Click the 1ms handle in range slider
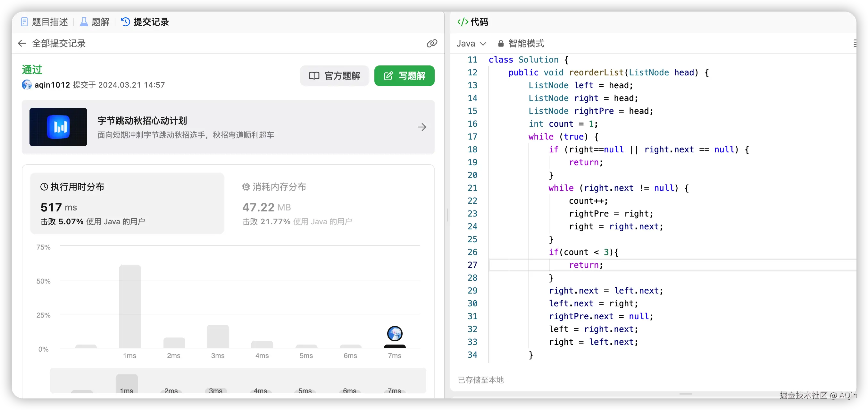The image size is (868, 410). [127, 384]
